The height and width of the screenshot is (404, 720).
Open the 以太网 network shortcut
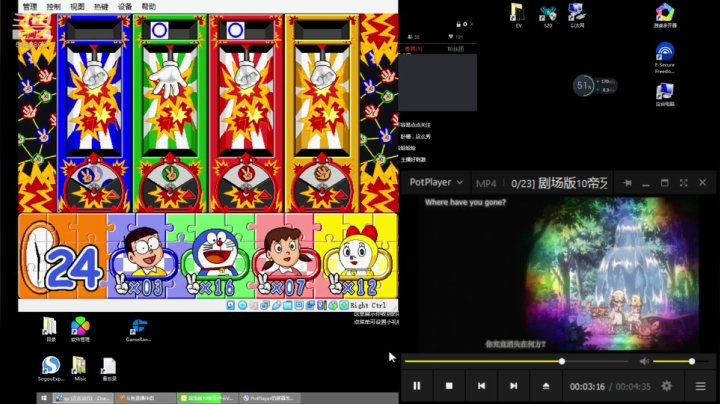click(577, 16)
